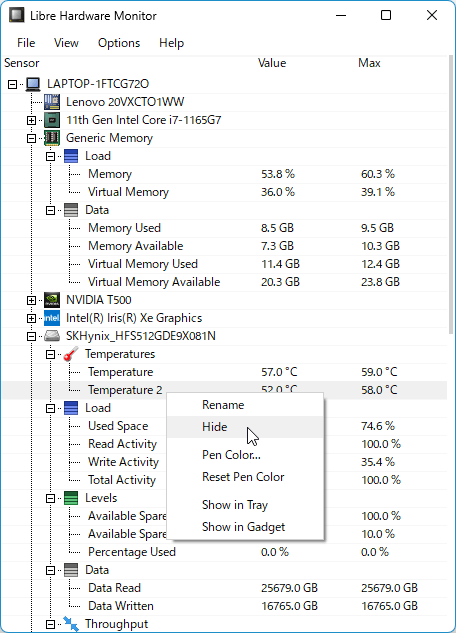Open the File menu
456x633 pixels.
[x=26, y=43]
